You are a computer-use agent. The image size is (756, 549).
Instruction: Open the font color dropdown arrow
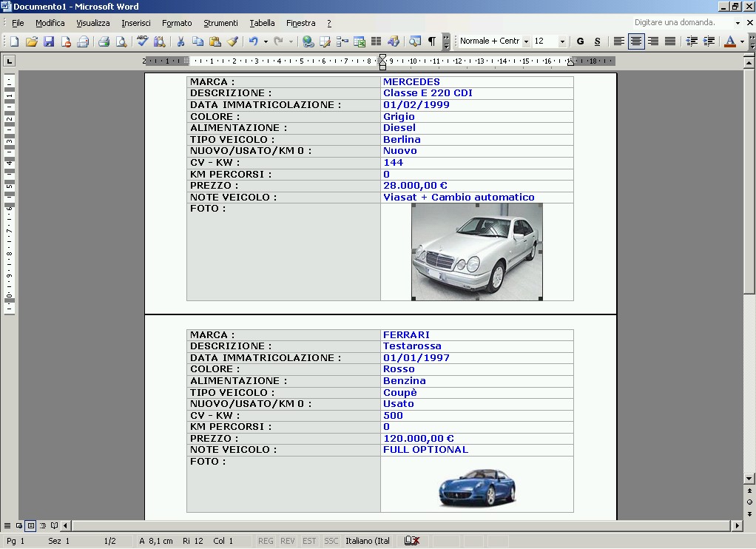tap(742, 41)
